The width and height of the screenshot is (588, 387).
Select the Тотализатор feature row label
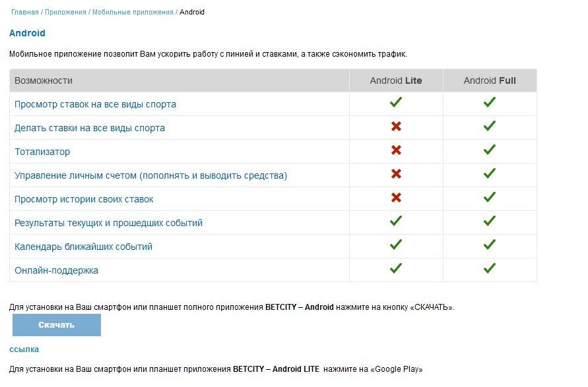(x=42, y=152)
